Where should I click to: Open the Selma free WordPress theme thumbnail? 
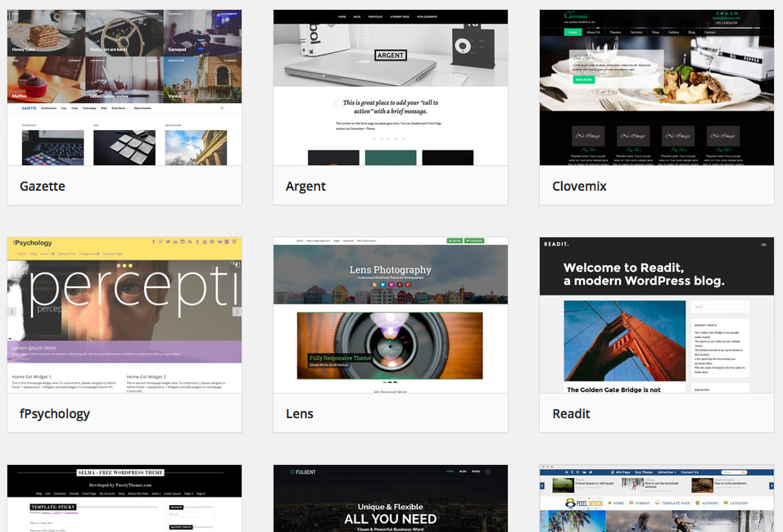(124, 498)
